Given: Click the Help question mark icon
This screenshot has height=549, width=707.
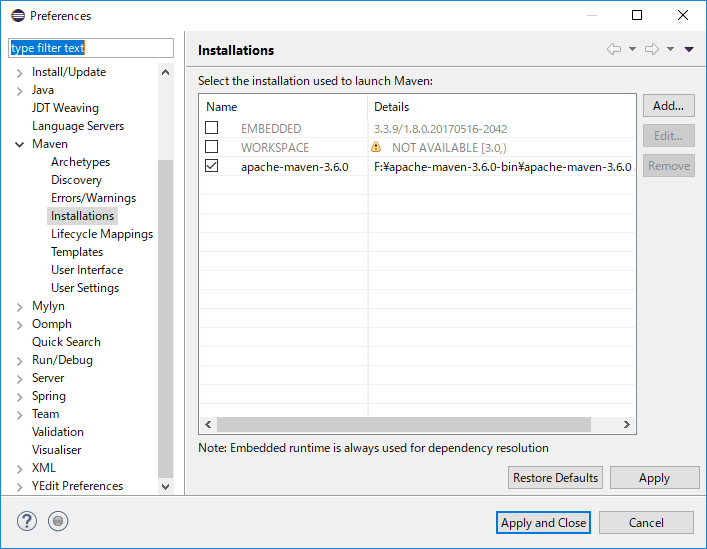Looking at the screenshot, I should click(27, 522).
